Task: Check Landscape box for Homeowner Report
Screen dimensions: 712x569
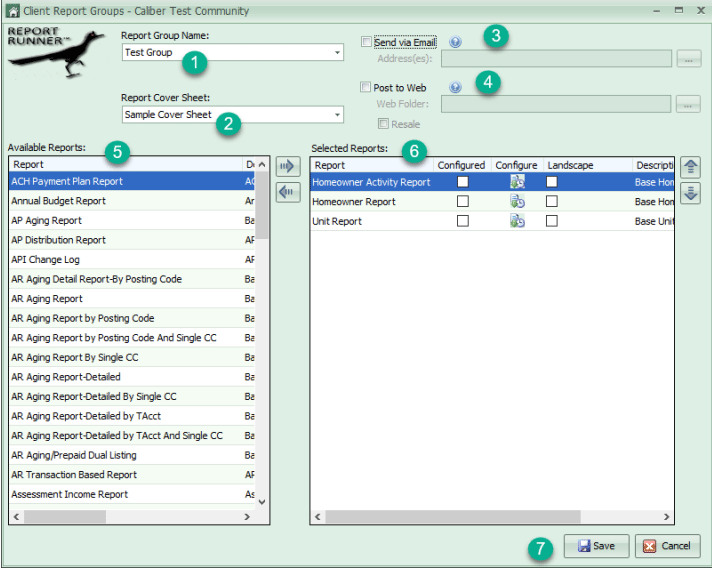Action: pyautogui.click(x=552, y=201)
